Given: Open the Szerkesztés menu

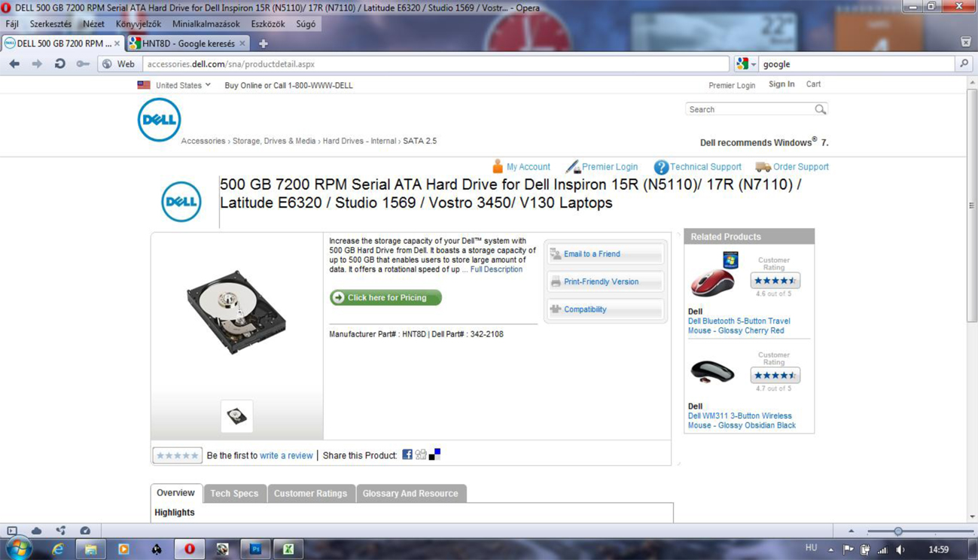Looking at the screenshot, I should point(50,24).
